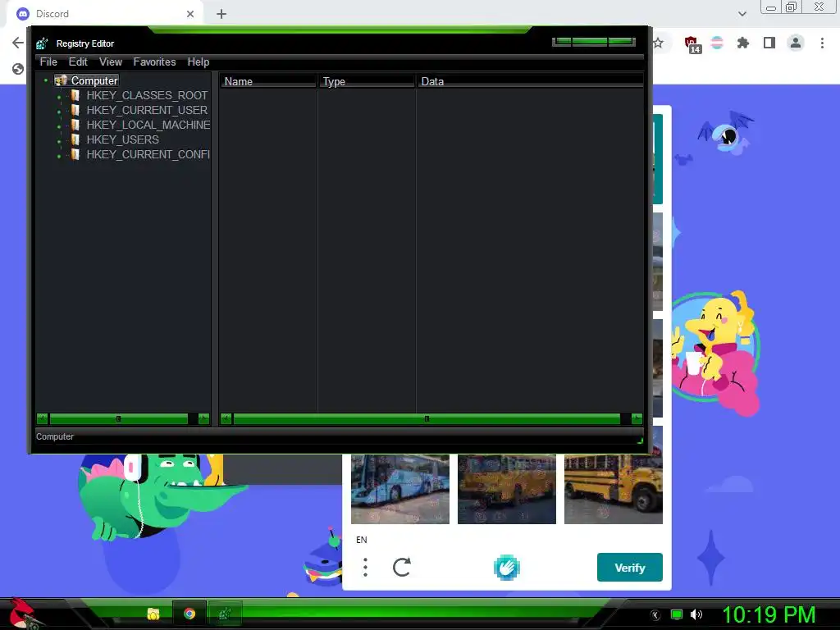The image size is (840, 630).
Task: Open File Explorer from the taskbar
Action: (153, 614)
